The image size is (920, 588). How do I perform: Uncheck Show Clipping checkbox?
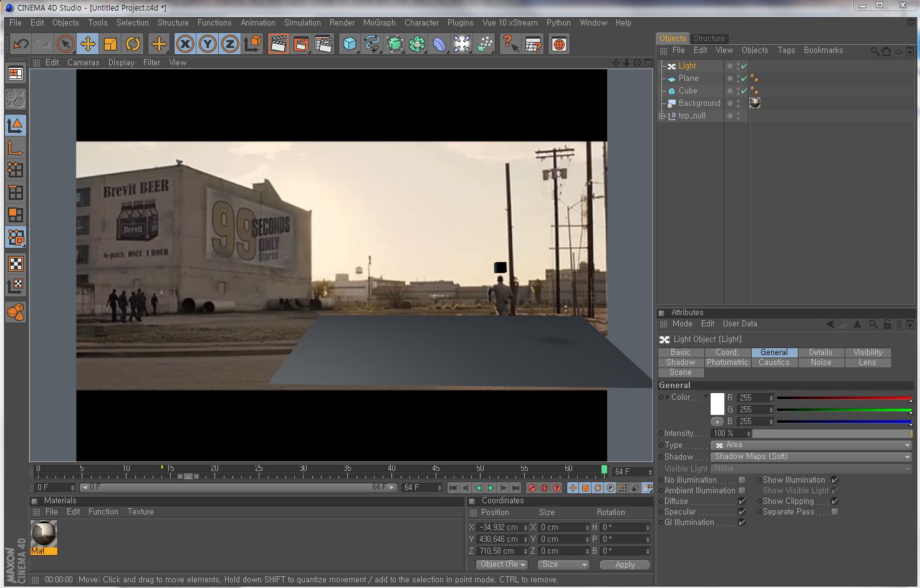pos(835,501)
